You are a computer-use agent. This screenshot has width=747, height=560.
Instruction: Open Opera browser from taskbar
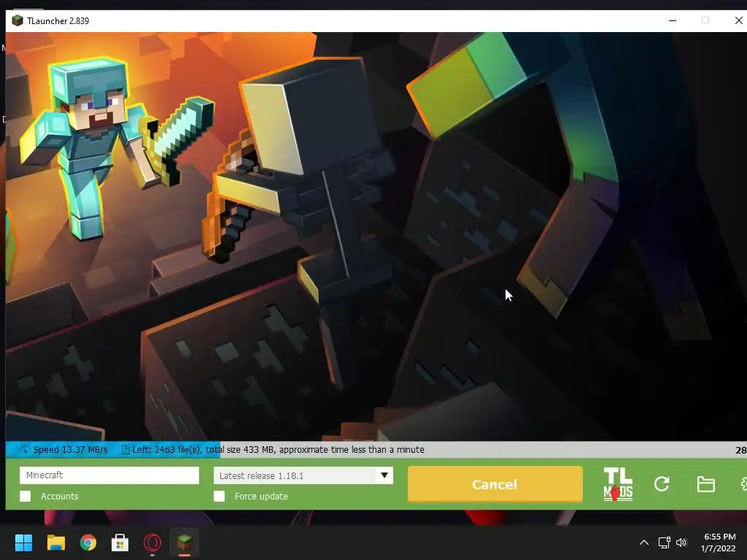coord(152,542)
